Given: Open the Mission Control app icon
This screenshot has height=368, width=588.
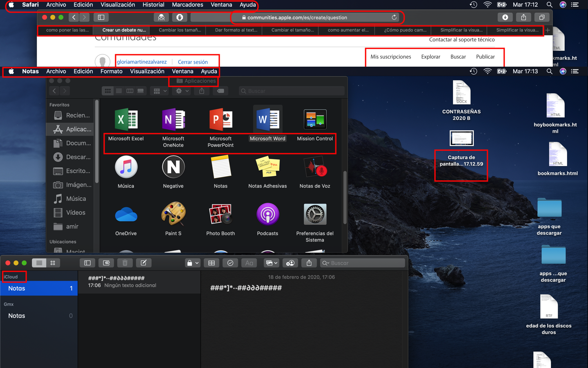Looking at the screenshot, I should [x=315, y=119].
